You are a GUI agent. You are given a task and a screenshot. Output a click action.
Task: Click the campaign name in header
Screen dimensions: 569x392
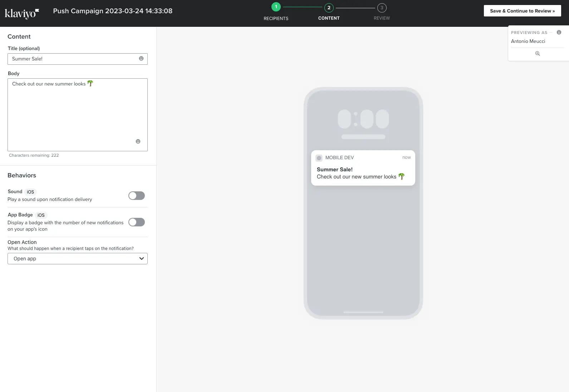tap(113, 11)
